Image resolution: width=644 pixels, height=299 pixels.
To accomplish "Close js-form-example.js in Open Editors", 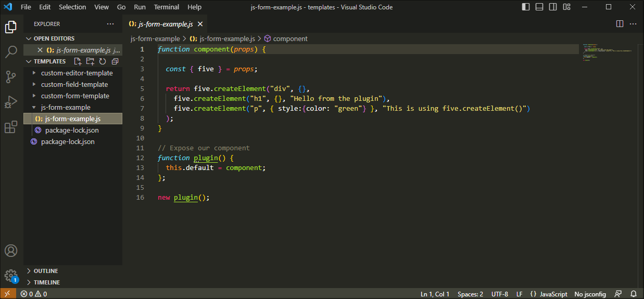I will (40, 50).
